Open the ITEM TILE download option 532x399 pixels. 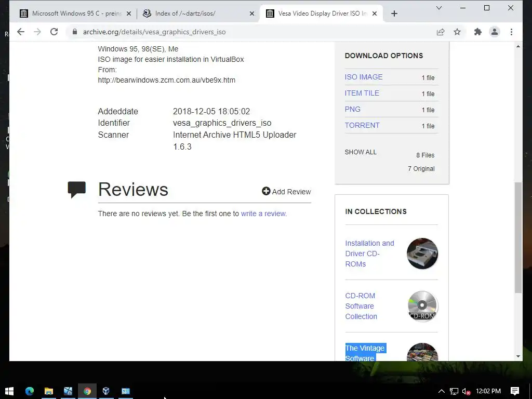(362, 93)
